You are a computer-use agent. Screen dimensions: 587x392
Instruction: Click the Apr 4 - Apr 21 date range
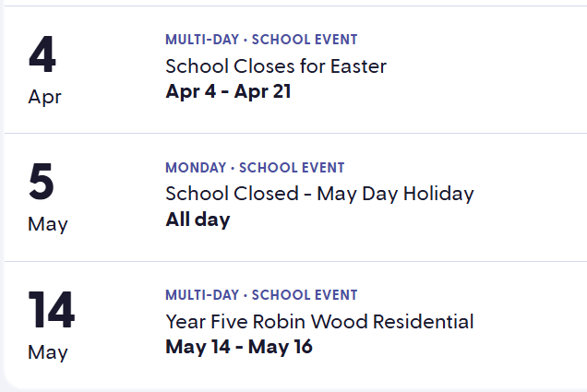pos(228,91)
